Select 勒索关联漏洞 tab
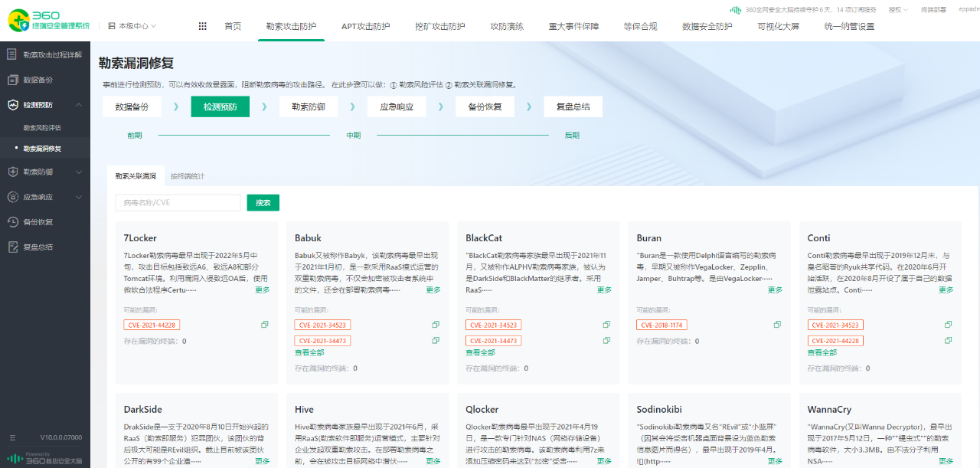This screenshot has width=980, height=468. point(136,176)
